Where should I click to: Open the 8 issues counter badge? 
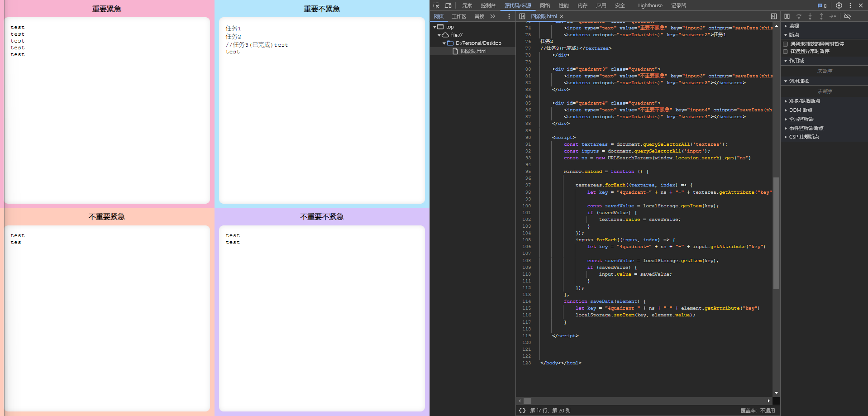822,5
